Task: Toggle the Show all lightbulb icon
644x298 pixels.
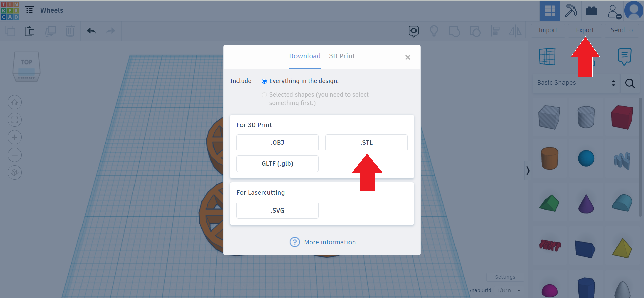Action: click(x=434, y=31)
